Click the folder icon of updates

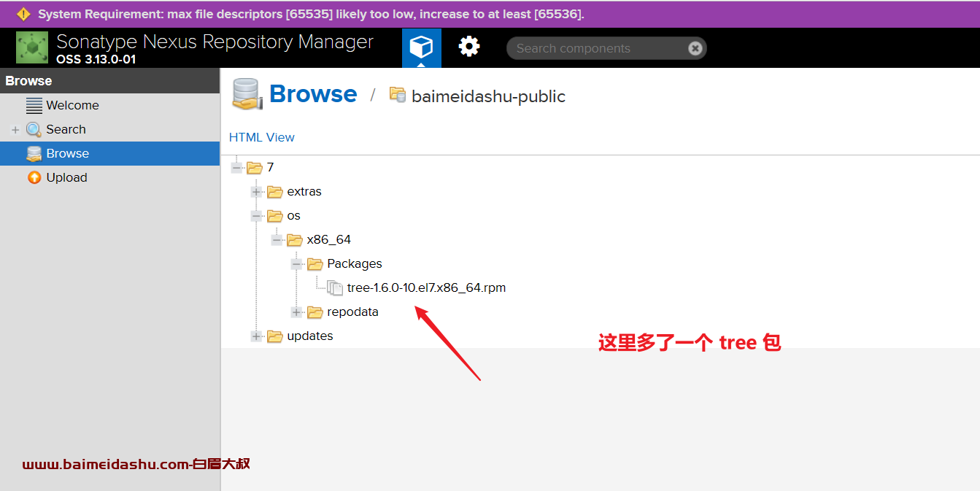pyautogui.click(x=274, y=336)
